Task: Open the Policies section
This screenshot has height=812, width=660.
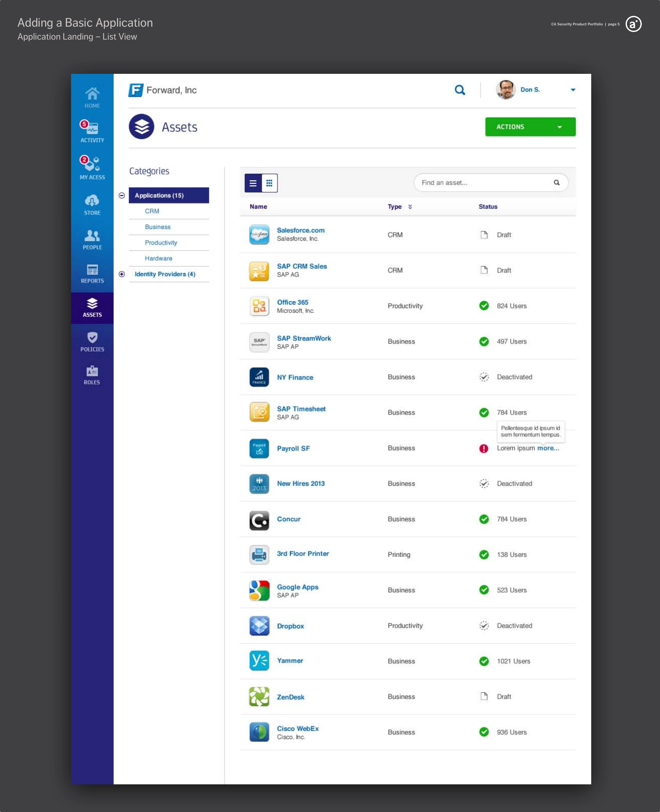Action: tap(92, 342)
